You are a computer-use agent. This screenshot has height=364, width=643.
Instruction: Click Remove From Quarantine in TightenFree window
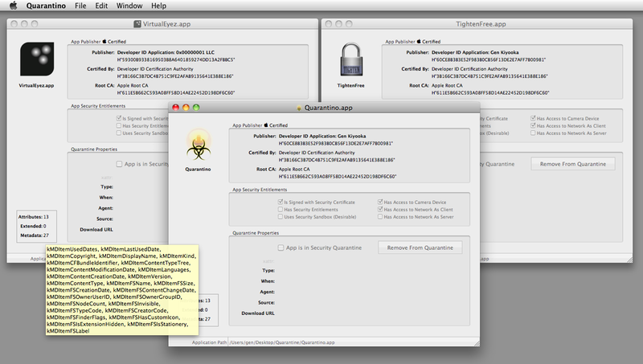point(573,164)
